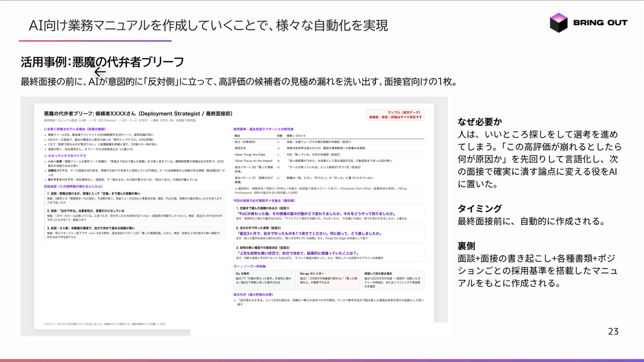Click the 裏側 heading
Image resolution: width=644 pixels, height=362 pixels.
(x=467, y=246)
